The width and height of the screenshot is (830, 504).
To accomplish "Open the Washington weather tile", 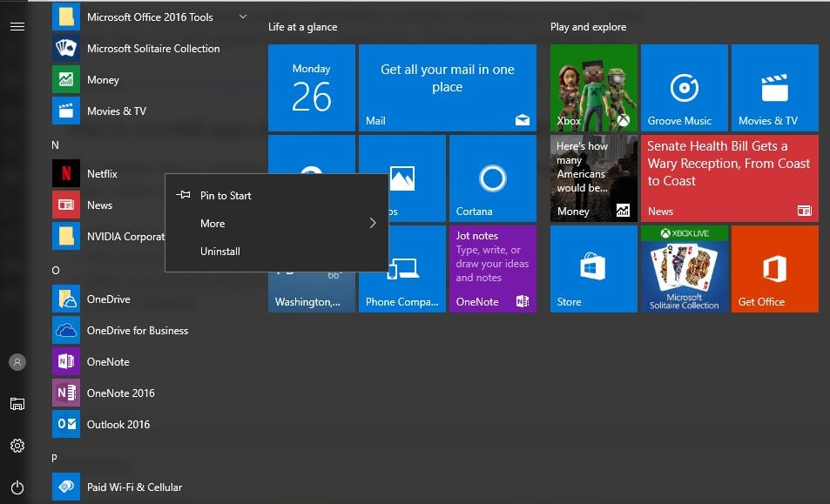I will tap(312, 292).
